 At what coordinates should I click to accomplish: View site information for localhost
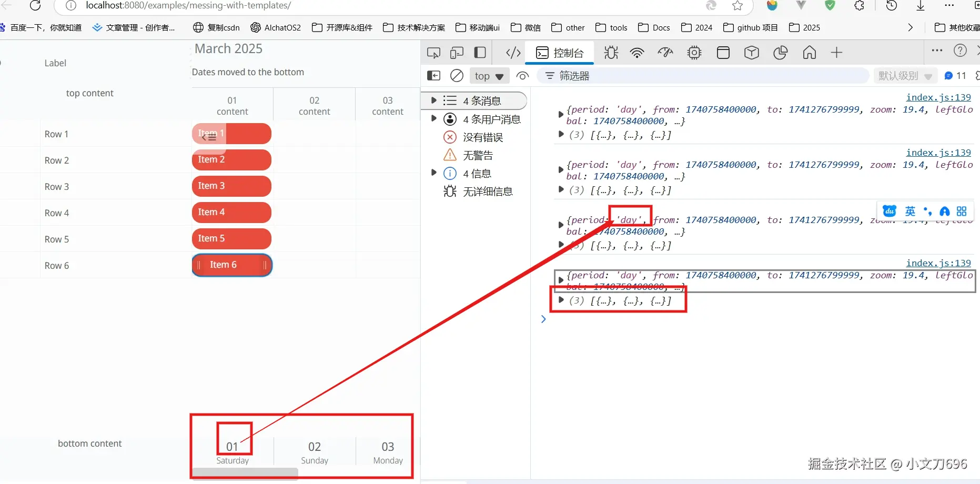click(71, 5)
